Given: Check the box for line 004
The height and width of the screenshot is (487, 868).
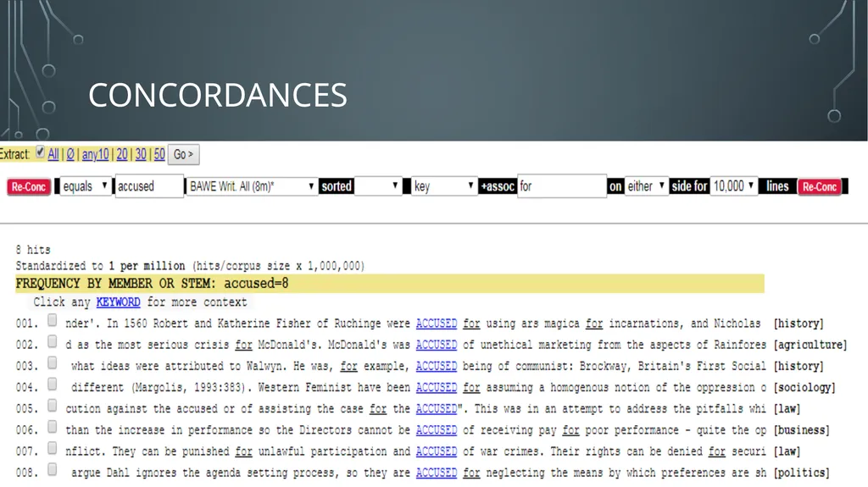Looking at the screenshot, I should click(52, 384).
